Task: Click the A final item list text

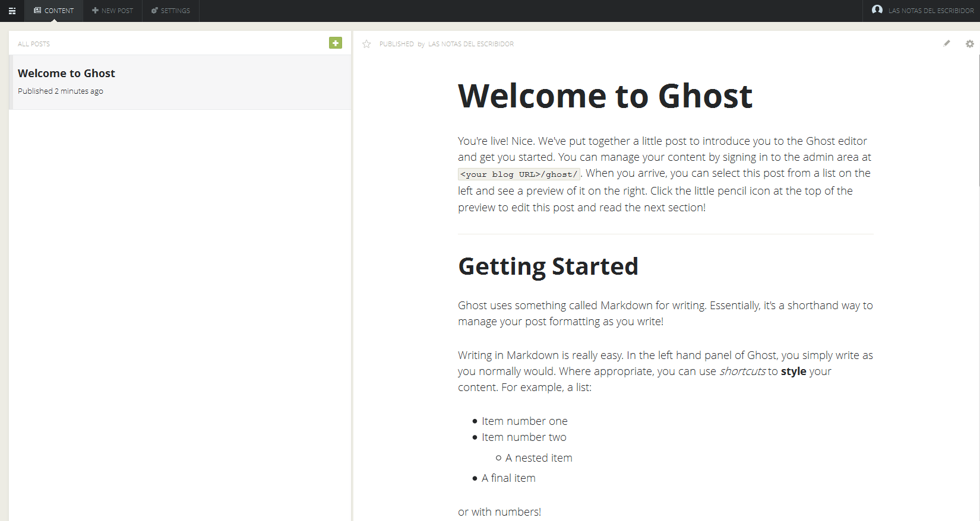Action: pos(508,478)
